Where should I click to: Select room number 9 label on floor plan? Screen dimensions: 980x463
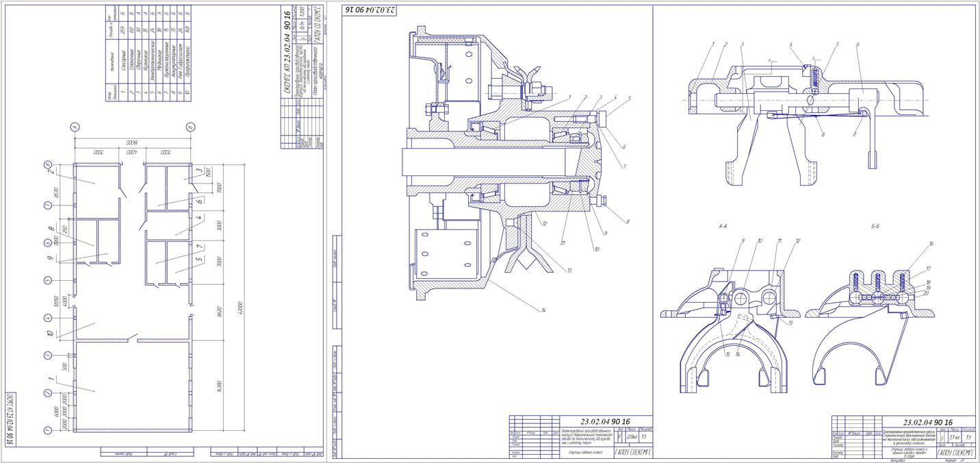coord(51,258)
